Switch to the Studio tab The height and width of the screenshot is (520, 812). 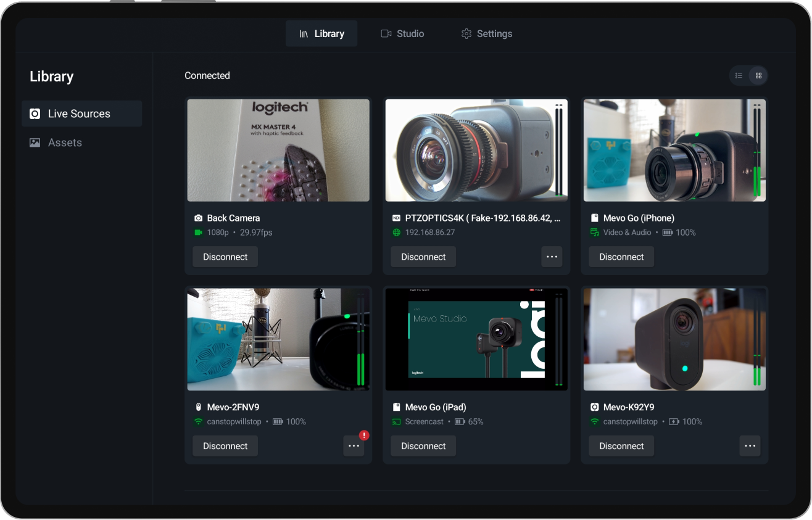pyautogui.click(x=402, y=33)
